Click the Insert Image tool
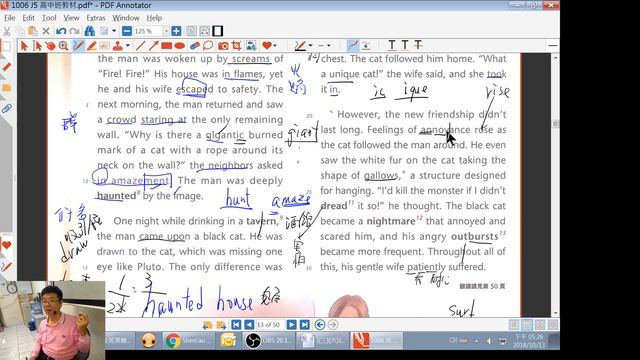Screen dimensions: 640x360 pyautogui.click(x=251, y=46)
